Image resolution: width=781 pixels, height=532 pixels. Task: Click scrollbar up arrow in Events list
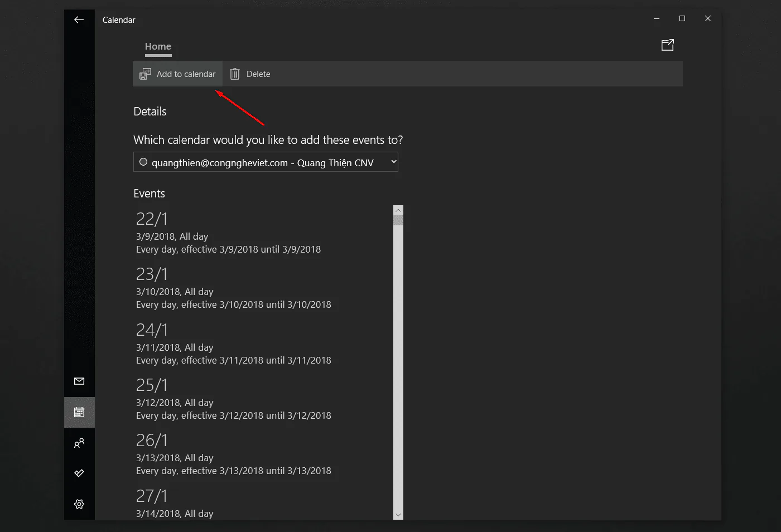(x=398, y=210)
